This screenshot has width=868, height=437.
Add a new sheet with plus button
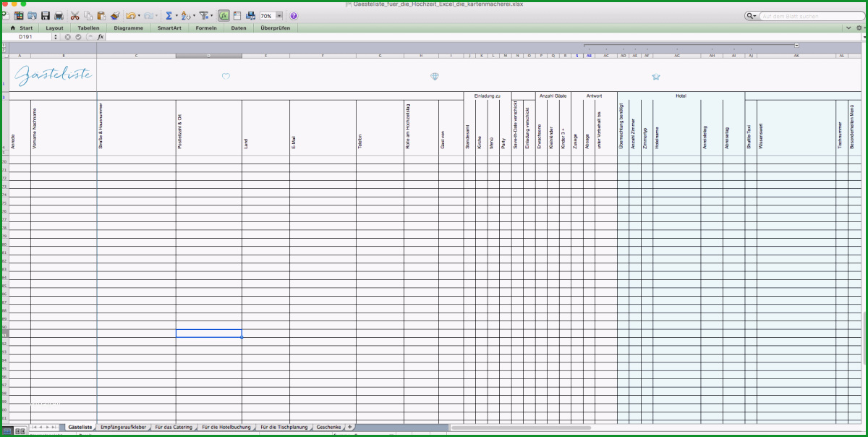click(350, 427)
